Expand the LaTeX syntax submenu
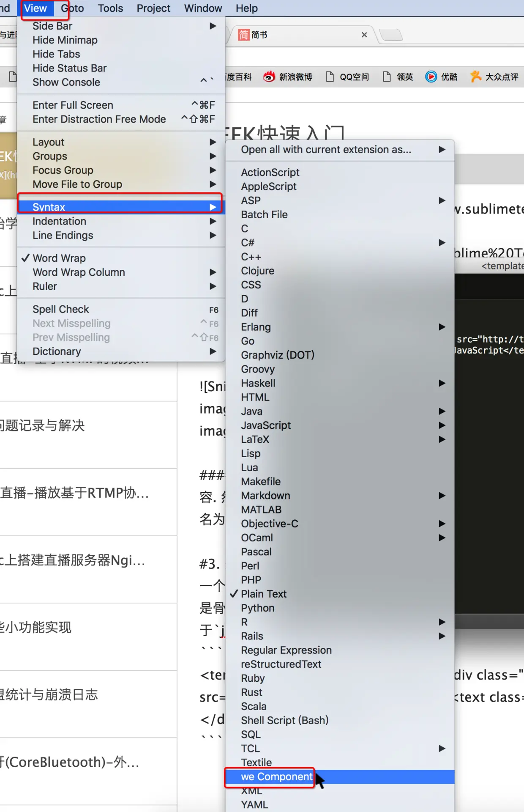 click(x=340, y=439)
